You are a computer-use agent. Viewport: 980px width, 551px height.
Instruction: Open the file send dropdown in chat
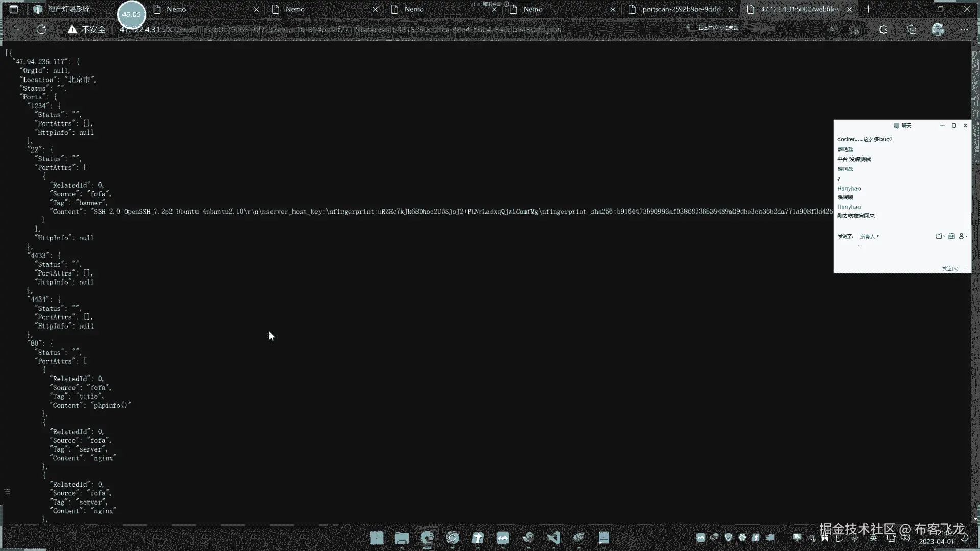940,236
